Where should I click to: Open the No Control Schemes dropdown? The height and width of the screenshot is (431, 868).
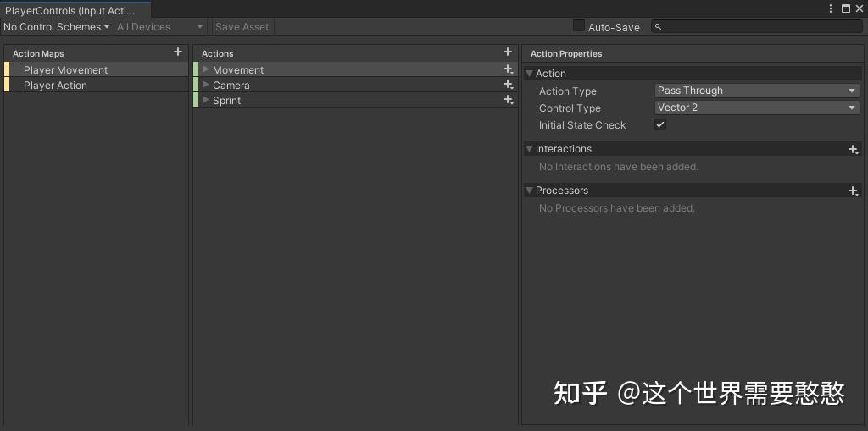[x=57, y=27]
